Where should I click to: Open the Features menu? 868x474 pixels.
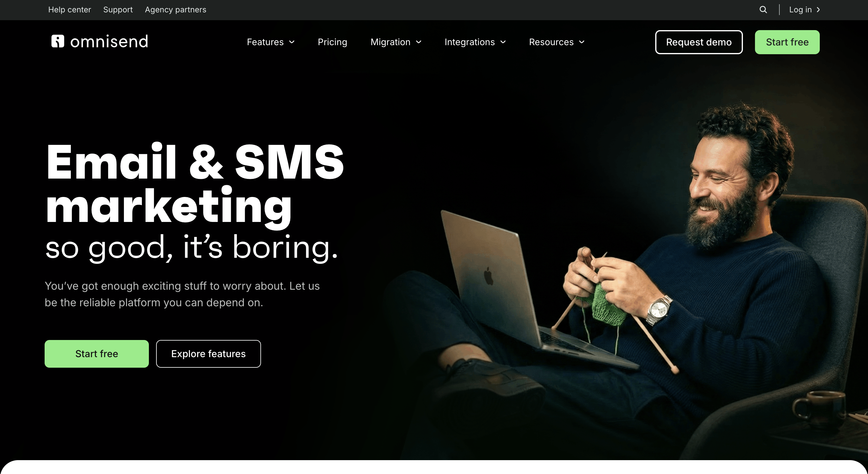pos(265,42)
